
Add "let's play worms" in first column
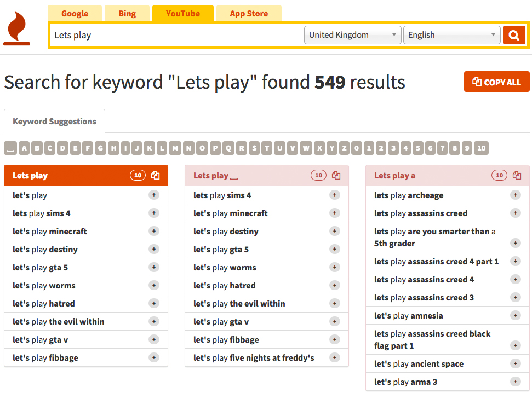[154, 285]
